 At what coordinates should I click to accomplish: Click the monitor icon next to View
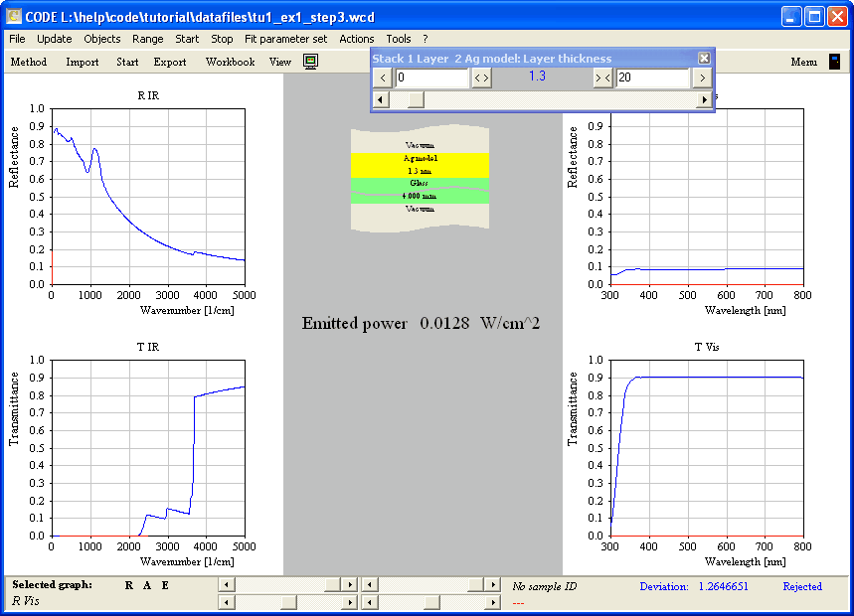[x=311, y=62]
